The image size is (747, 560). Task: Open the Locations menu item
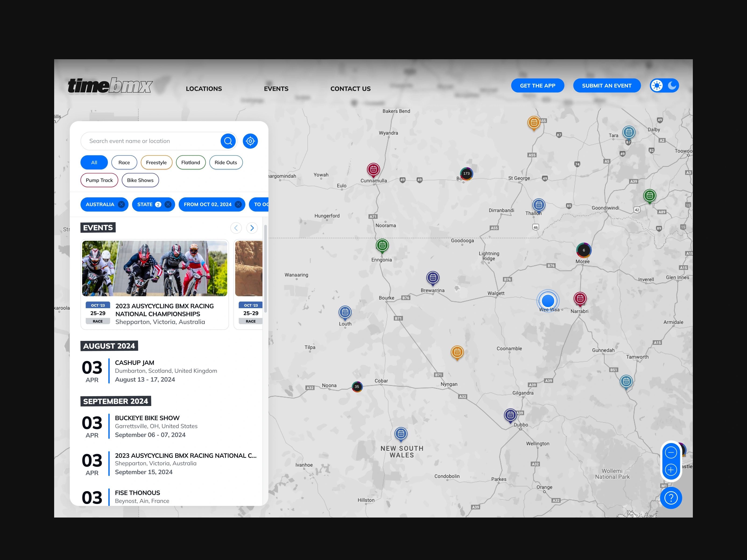tap(204, 89)
